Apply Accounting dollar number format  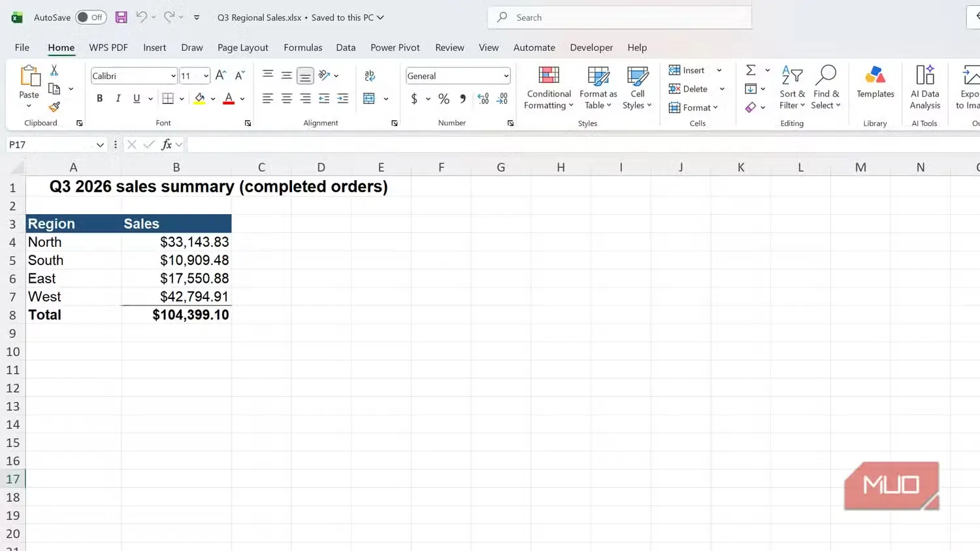coord(414,99)
